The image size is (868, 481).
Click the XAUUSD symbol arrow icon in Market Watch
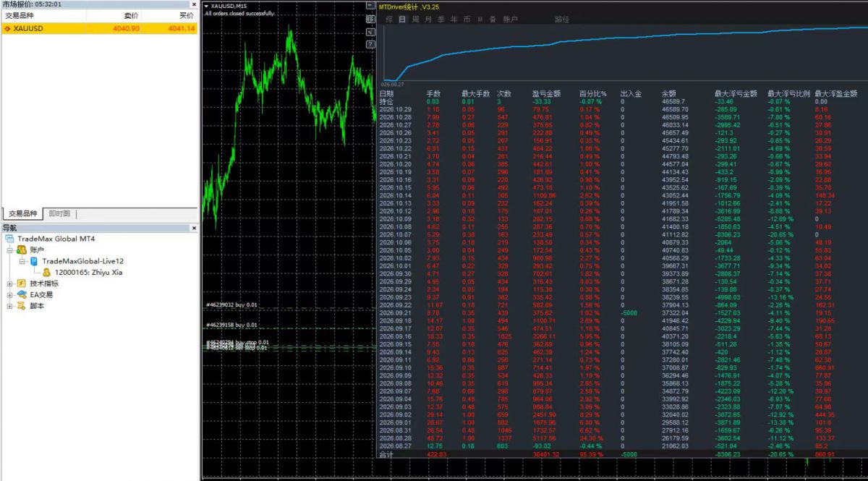click(7, 28)
